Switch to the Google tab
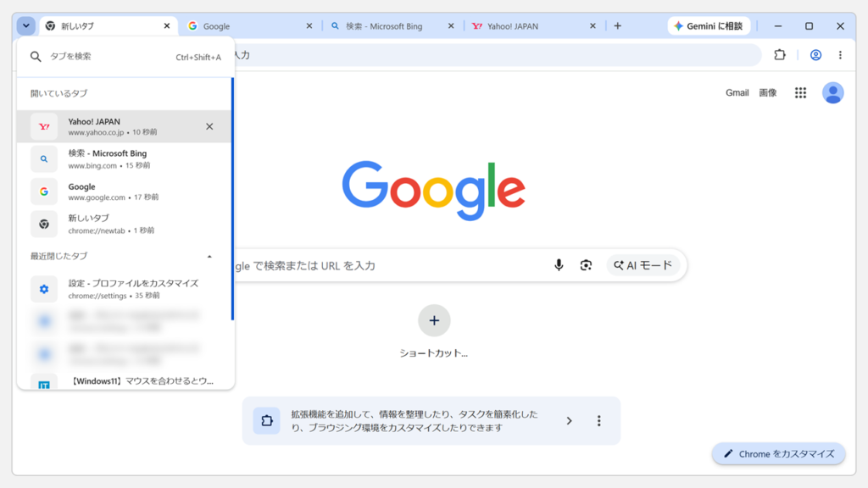Screen dimensions: 868x488 [x=250, y=26]
